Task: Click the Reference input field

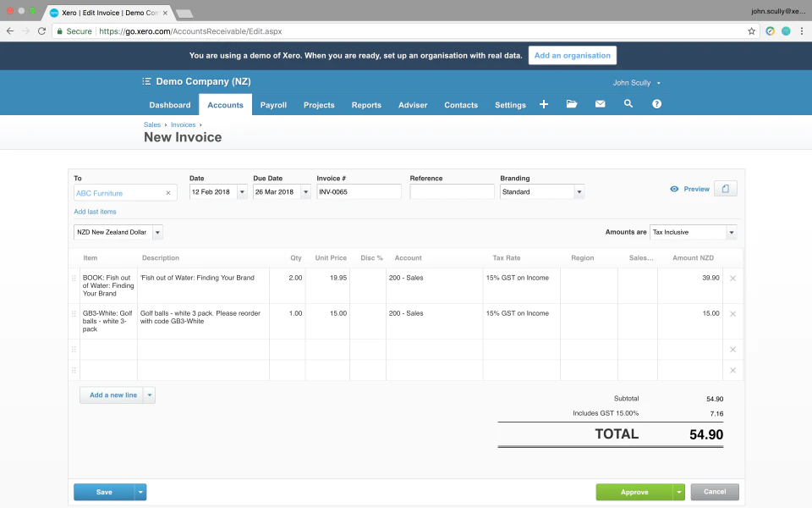Action: [x=452, y=192]
